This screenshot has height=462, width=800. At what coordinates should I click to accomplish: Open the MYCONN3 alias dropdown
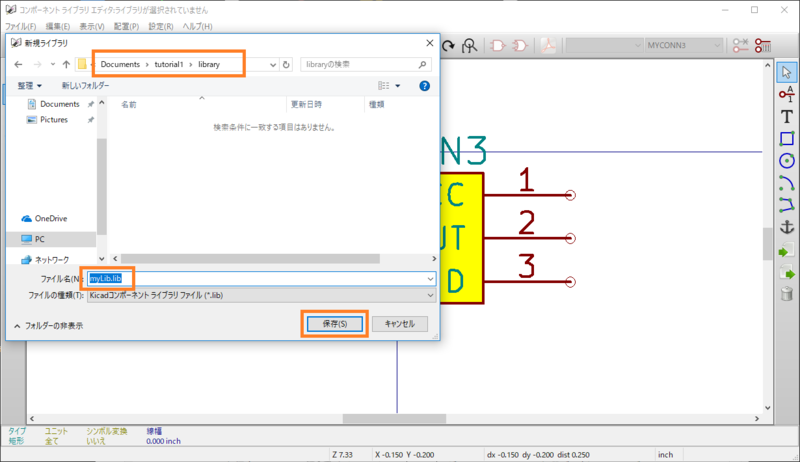[x=684, y=45]
